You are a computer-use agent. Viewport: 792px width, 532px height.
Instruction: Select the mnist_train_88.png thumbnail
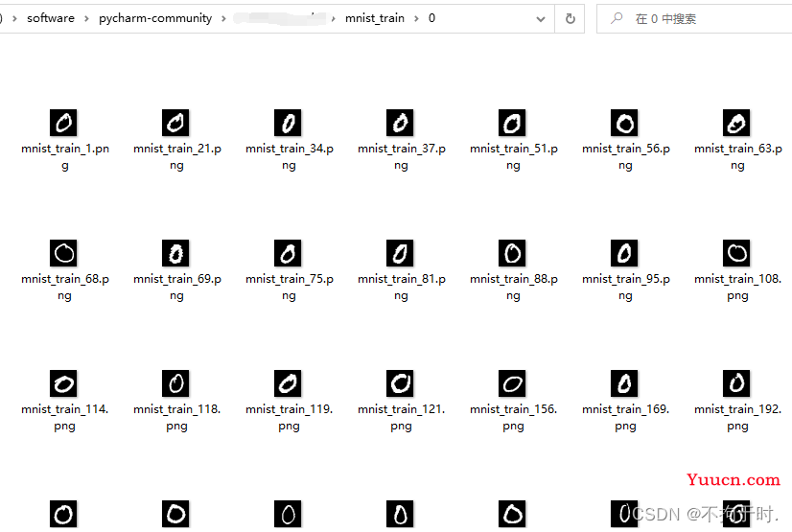[512, 253]
